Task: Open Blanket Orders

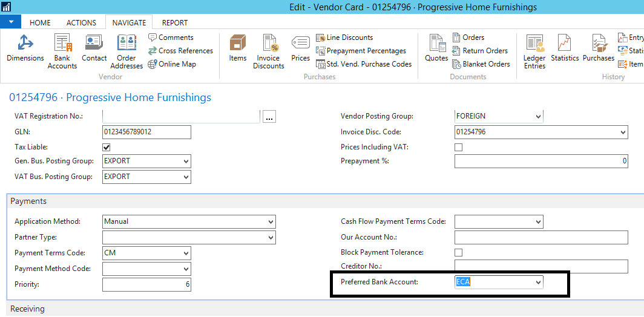Action: click(481, 64)
